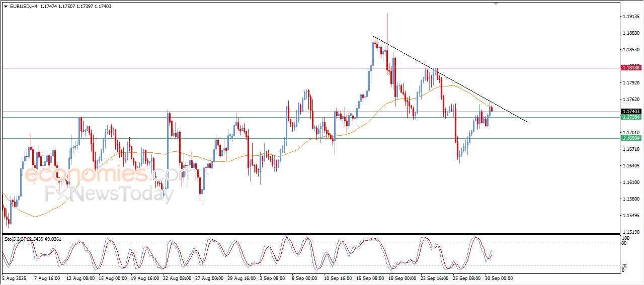
Task: Click the 19 Aug 16:00 date label
Action: [145, 278]
